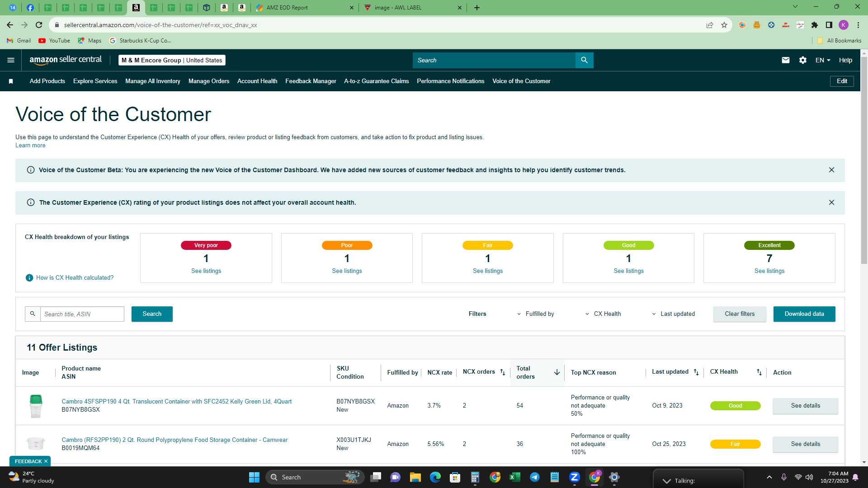Show hidden system tray icons chevron
Image resolution: width=868 pixels, height=488 pixels.
tap(769, 477)
